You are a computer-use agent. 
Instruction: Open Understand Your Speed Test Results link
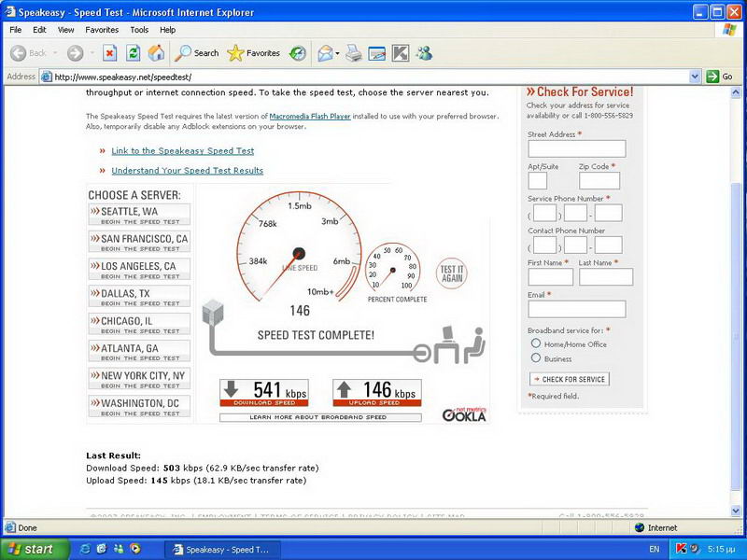click(188, 171)
